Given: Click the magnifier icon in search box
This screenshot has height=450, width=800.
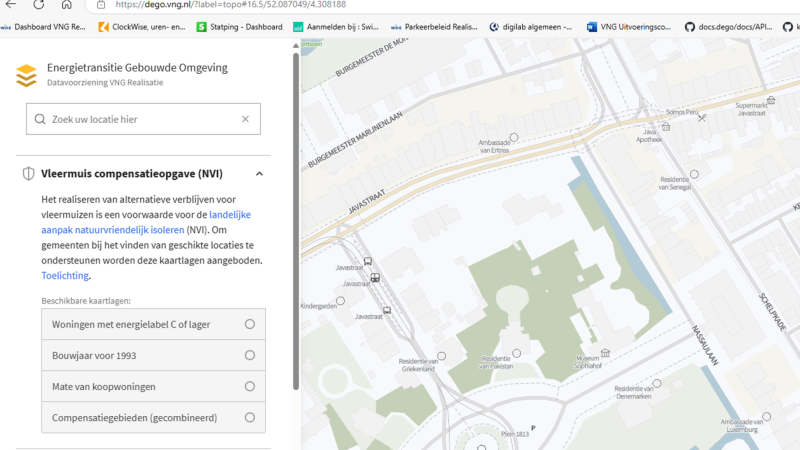Looking at the screenshot, I should [40, 119].
